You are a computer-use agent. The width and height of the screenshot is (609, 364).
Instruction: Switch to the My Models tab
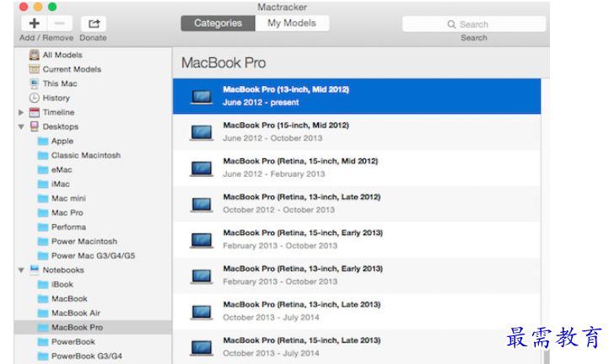click(x=292, y=24)
